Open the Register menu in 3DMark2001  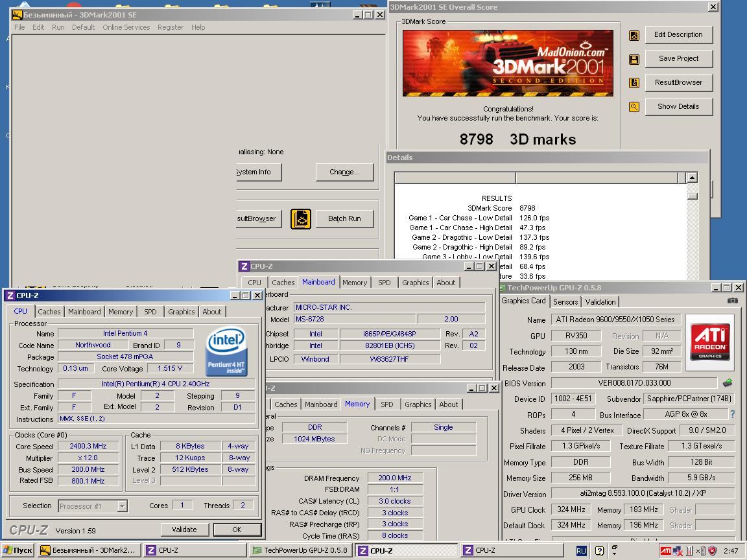pos(171,27)
